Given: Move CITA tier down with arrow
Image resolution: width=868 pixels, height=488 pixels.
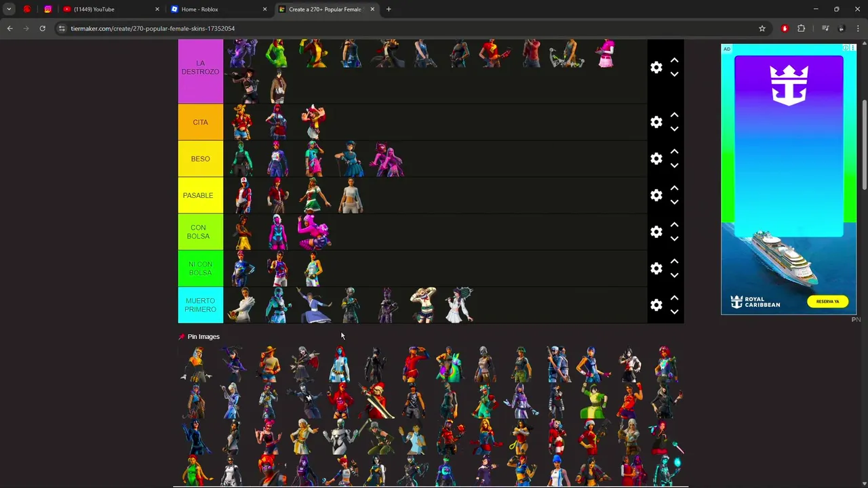Looking at the screenshot, I should pos(674,129).
